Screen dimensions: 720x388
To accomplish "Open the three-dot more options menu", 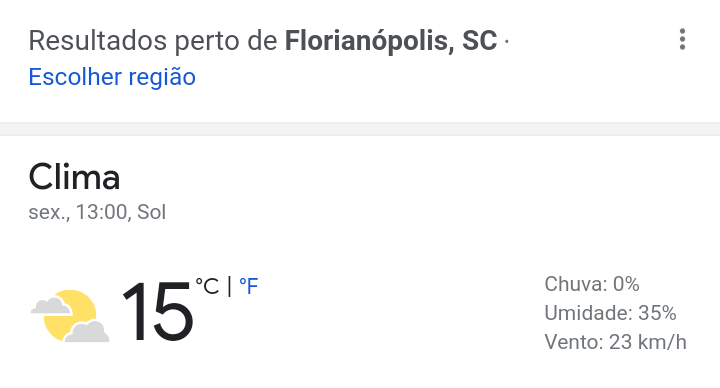I will [x=682, y=39].
